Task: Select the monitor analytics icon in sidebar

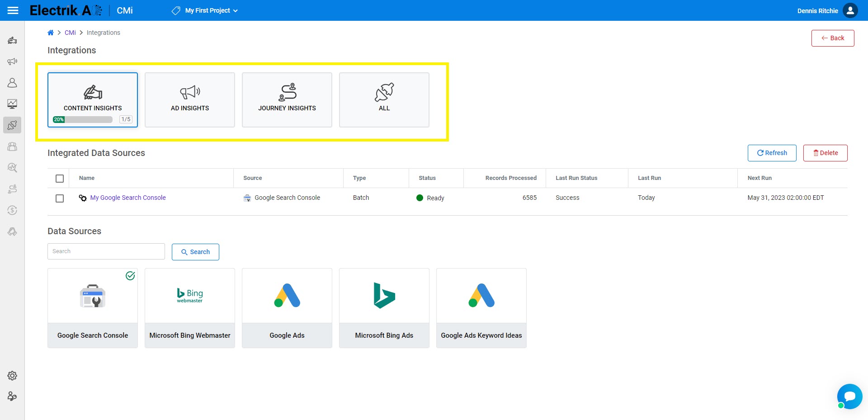Action: pos(12,104)
